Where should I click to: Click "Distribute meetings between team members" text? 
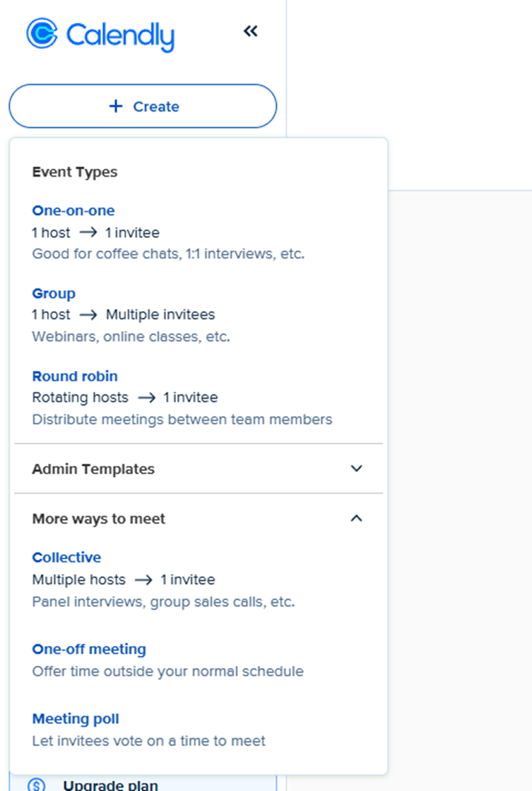pos(182,419)
